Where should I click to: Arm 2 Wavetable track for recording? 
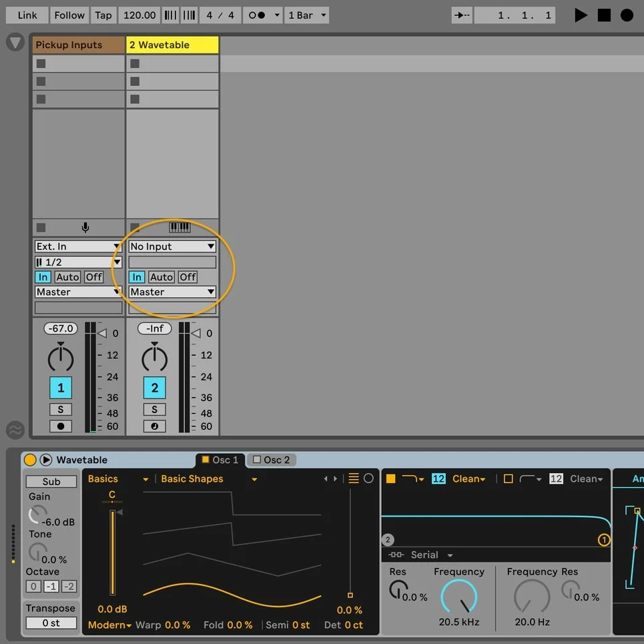(154, 426)
